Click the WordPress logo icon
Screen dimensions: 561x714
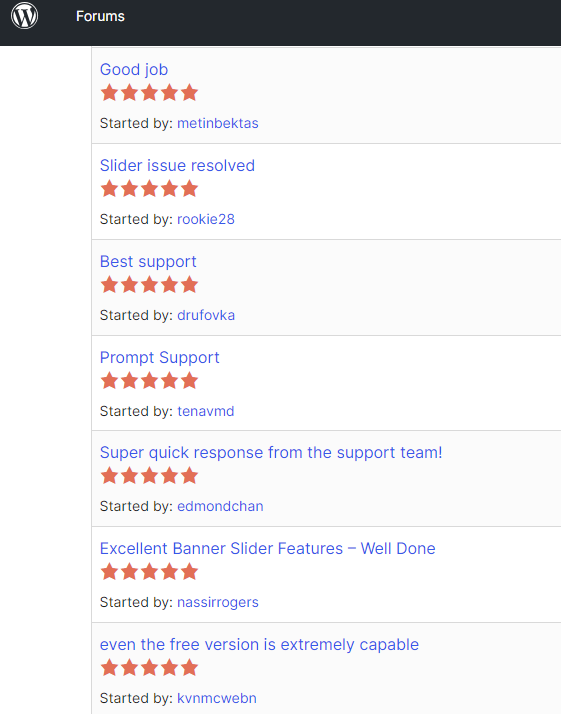pyautogui.click(x=25, y=15)
